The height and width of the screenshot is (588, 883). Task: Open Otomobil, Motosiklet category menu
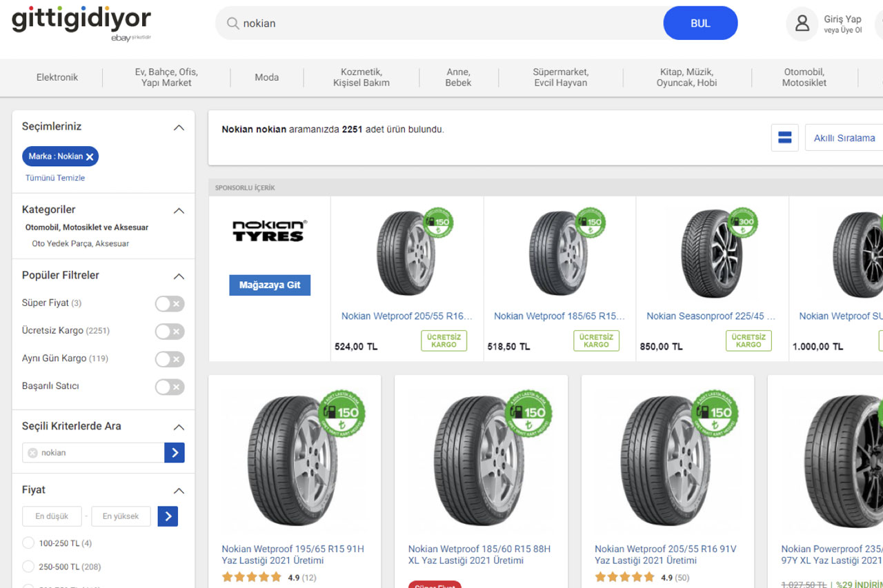(804, 77)
